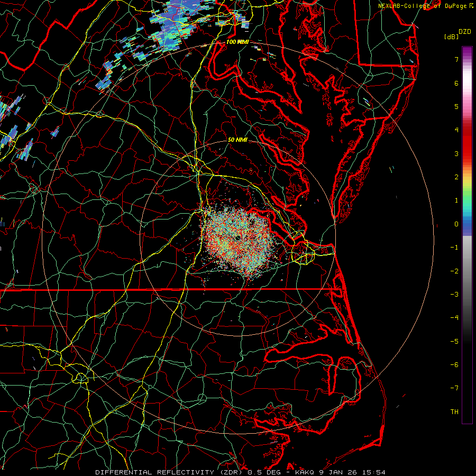This screenshot has height=476, width=476.
Task: Click the "50 NMI" range ring label
Action: [x=237, y=140]
